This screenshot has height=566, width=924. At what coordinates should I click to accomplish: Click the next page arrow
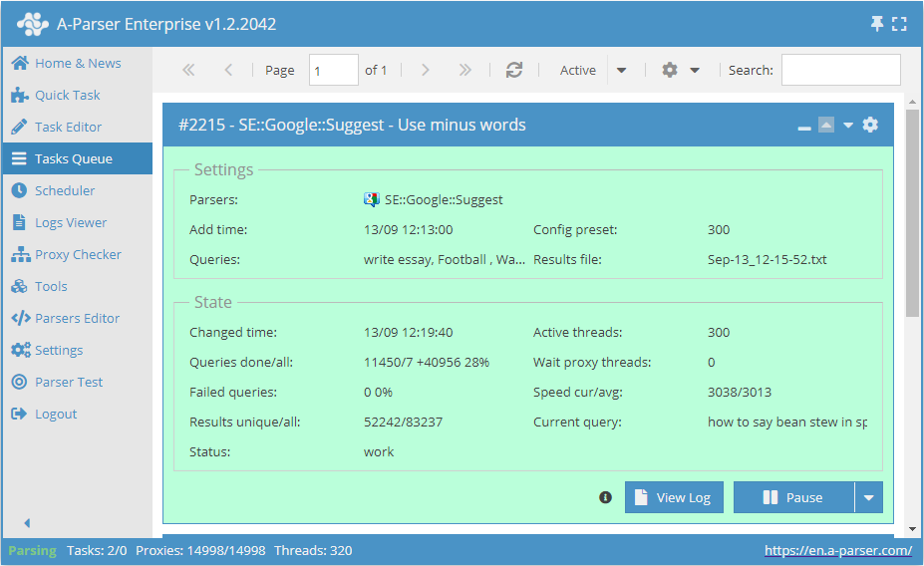[426, 70]
